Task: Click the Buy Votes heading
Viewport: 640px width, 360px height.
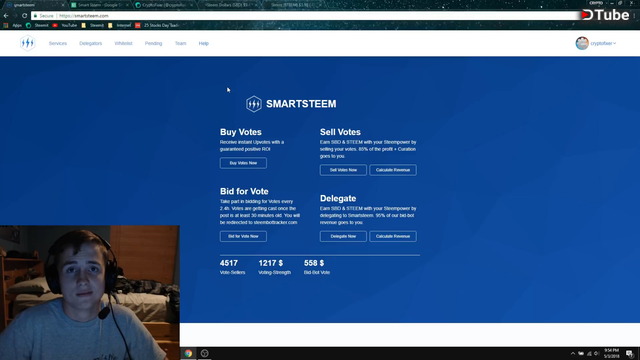Action: tap(241, 132)
